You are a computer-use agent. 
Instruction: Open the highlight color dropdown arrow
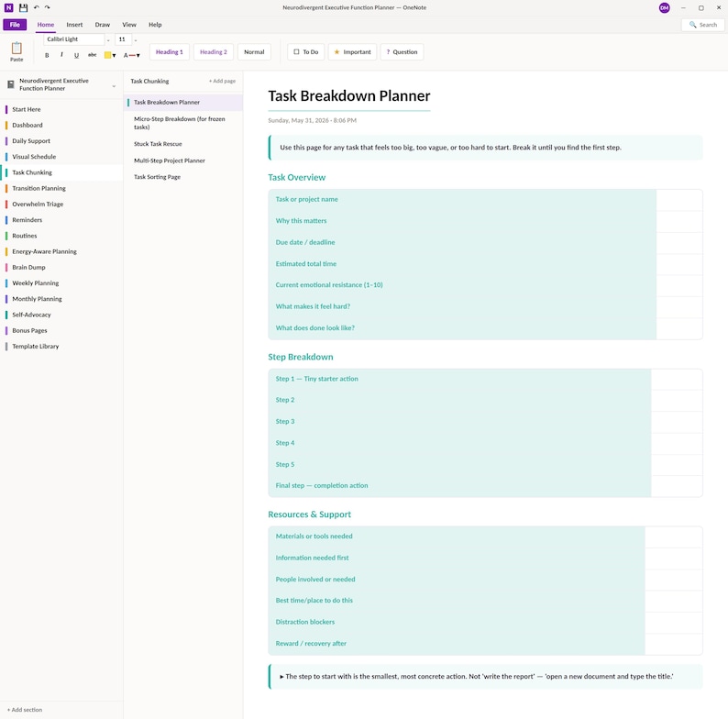[115, 56]
